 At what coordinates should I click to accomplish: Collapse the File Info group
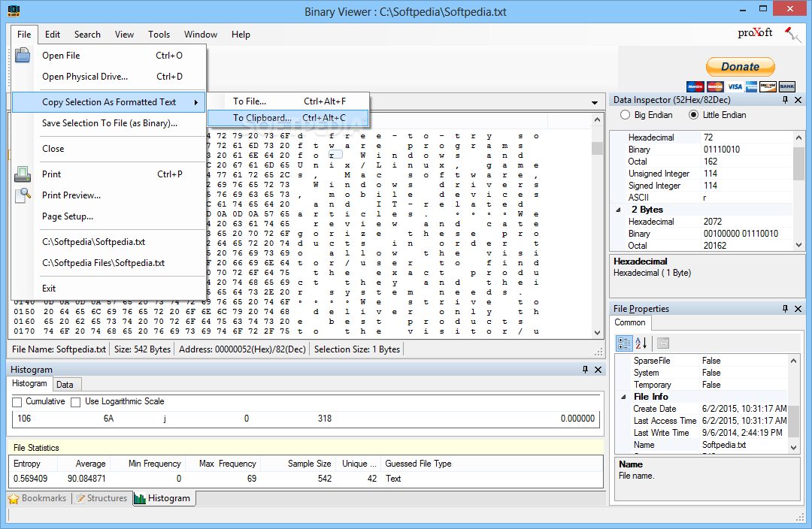[623, 397]
